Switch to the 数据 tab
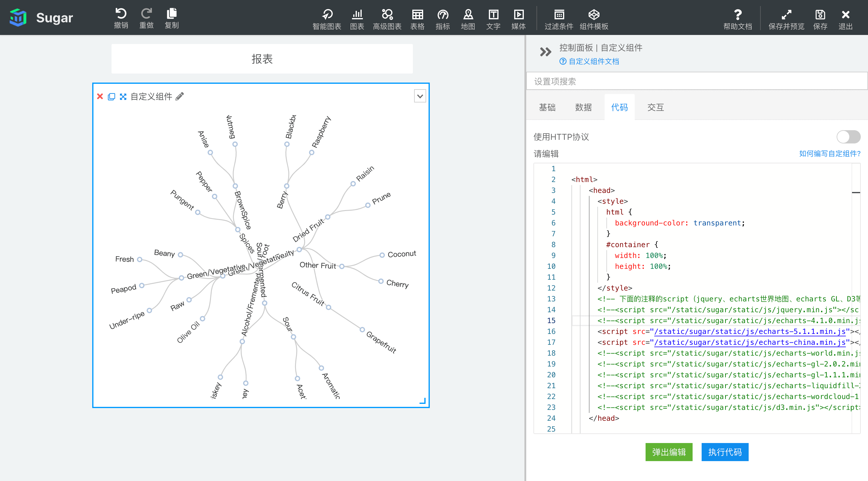868x481 pixels. pyautogui.click(x=583, y=108)
